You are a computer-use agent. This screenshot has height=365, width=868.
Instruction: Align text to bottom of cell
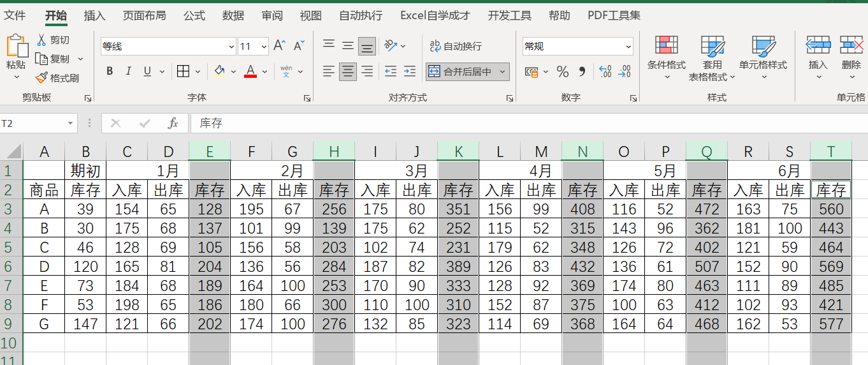tap(367, 46)
